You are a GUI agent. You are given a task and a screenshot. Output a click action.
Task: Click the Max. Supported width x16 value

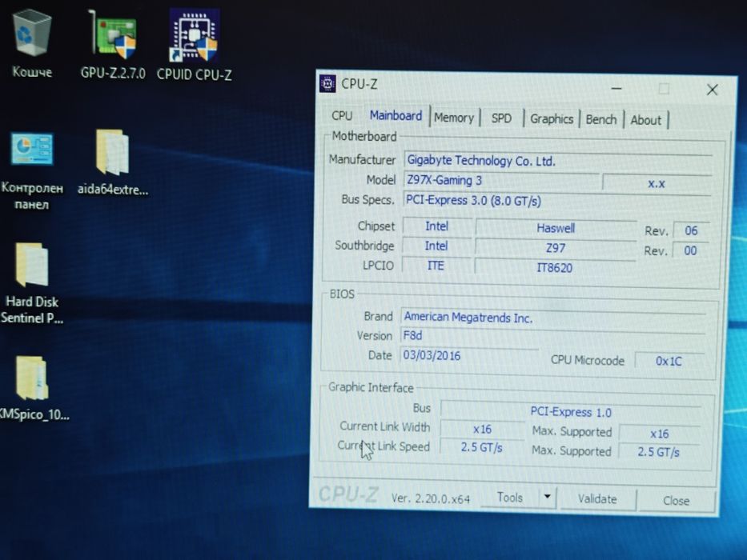pyautogui.click(x=660, y=434)
